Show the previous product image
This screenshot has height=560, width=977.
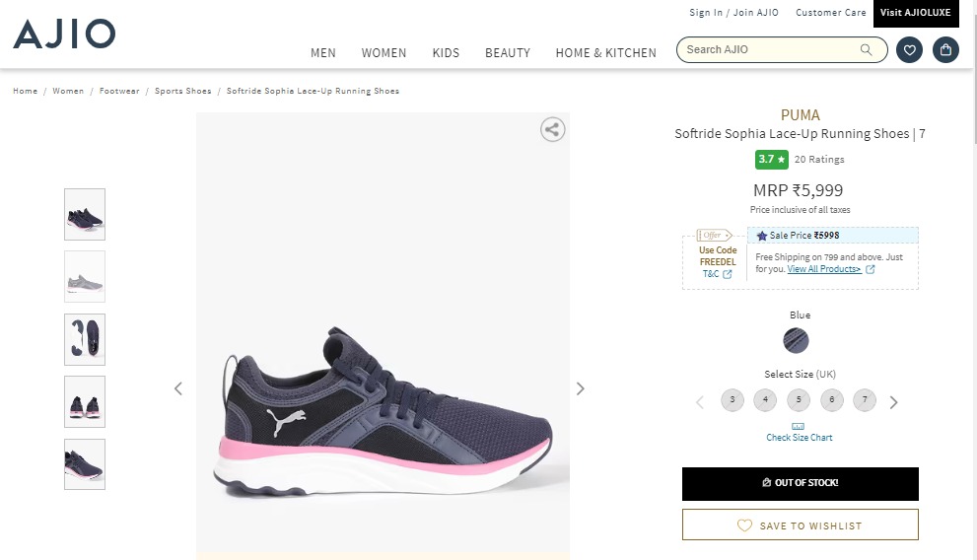[x=178, y=388]
